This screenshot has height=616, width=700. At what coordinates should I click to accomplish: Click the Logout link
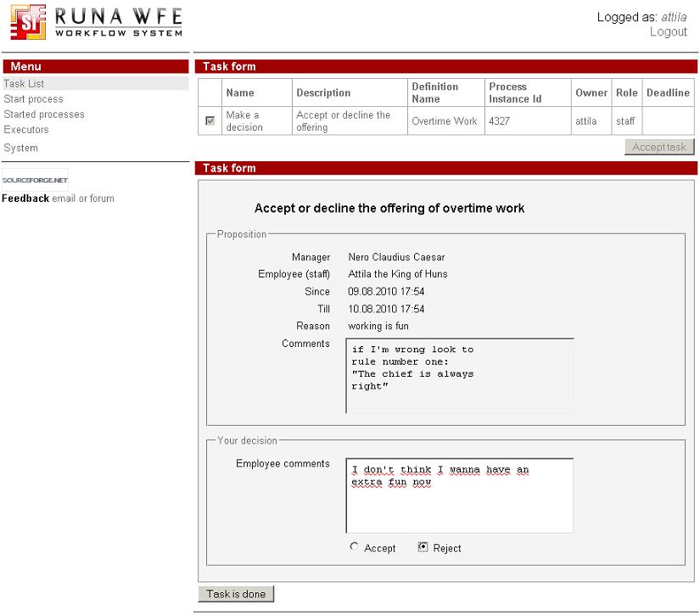point(669,31)
